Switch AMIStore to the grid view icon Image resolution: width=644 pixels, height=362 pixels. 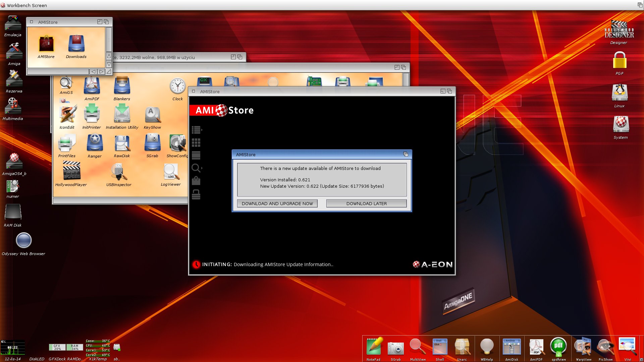196,143
